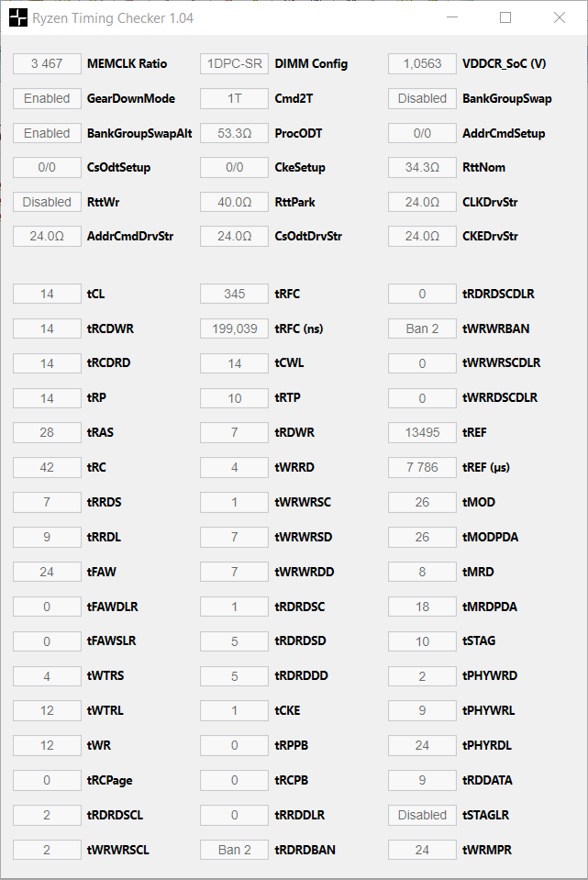Click the VDDCR_SoC voltage field
The height and width of the screenshot is (880, 588).
pyautogui.click(x=423, y=64)
